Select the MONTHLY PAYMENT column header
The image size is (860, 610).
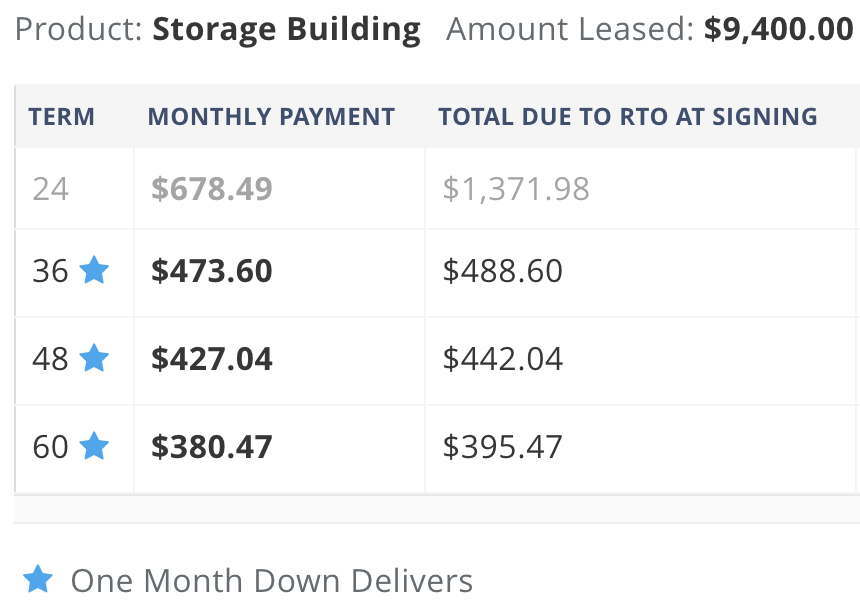[x=271, y=117]
